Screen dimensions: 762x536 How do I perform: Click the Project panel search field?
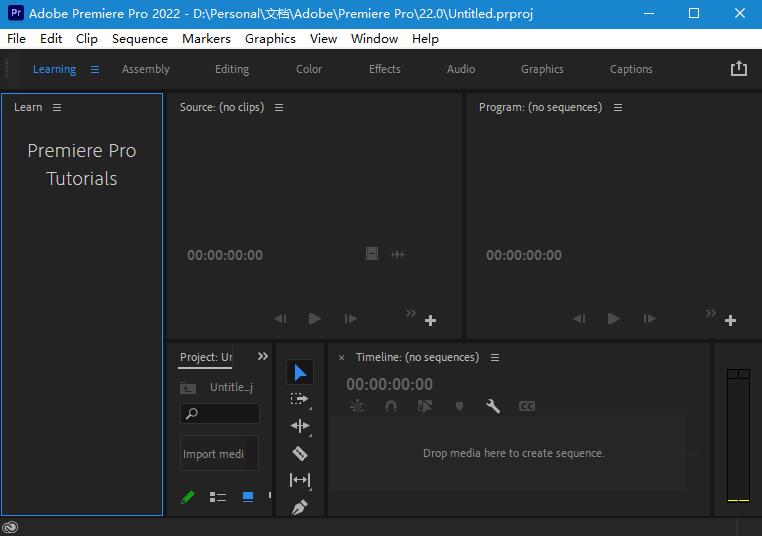click(x=220, y=414)
